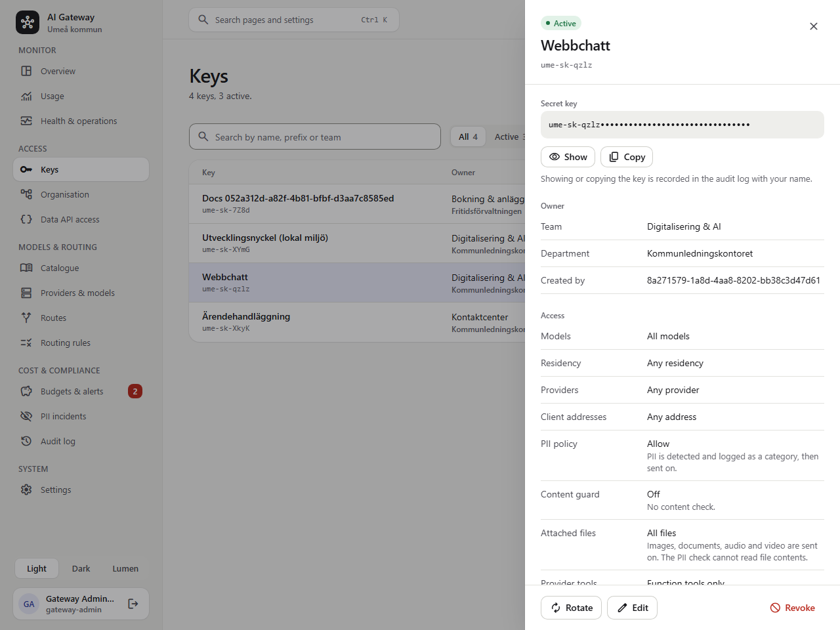Open the Routes page
This screenshot has width=840, height=630.
pyautogui.click(x=81, y=318)
